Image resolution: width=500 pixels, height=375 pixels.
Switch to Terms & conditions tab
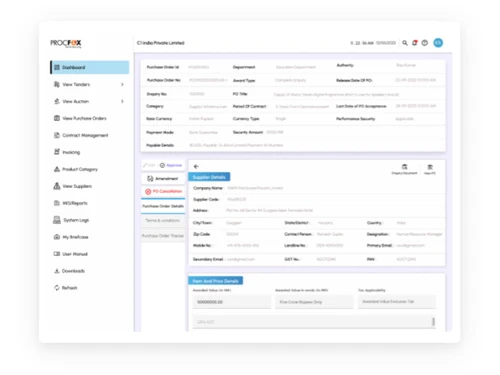pyautogui.click(x=163, y=221)
